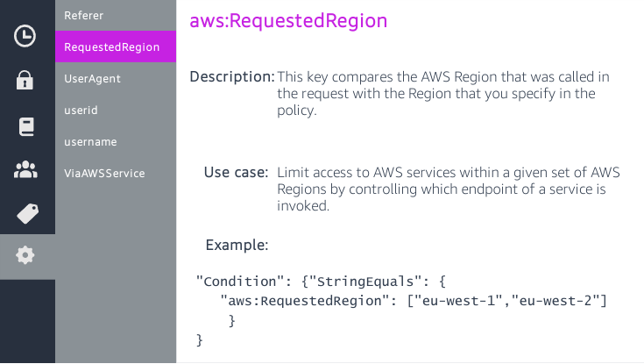Screen dimensions: 644x364
Task: Choose the userid list entry
Action: pyautogui.click(x=81, y=110)
